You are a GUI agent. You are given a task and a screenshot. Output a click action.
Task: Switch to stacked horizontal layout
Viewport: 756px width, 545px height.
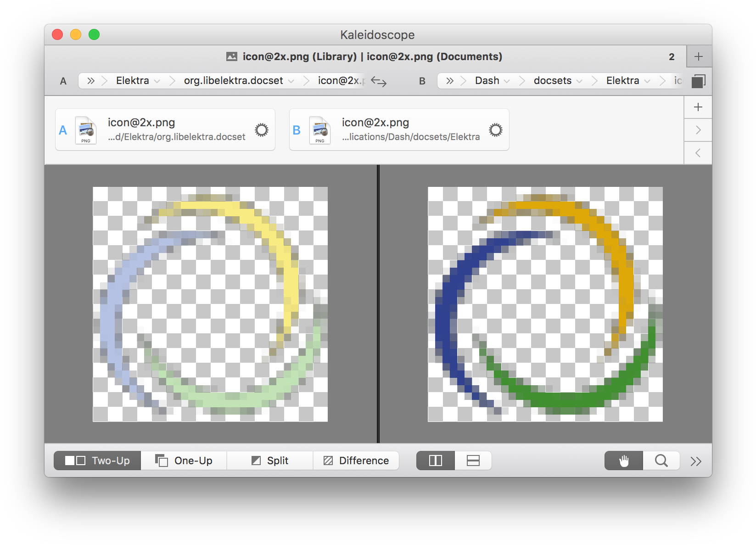click(x=473, y=461)
